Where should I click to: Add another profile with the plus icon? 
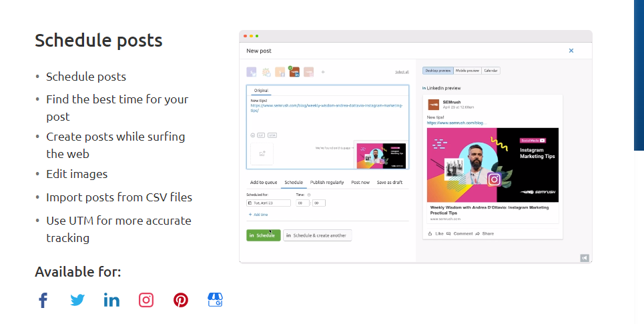pyautogui.click(x=323, y=72)
